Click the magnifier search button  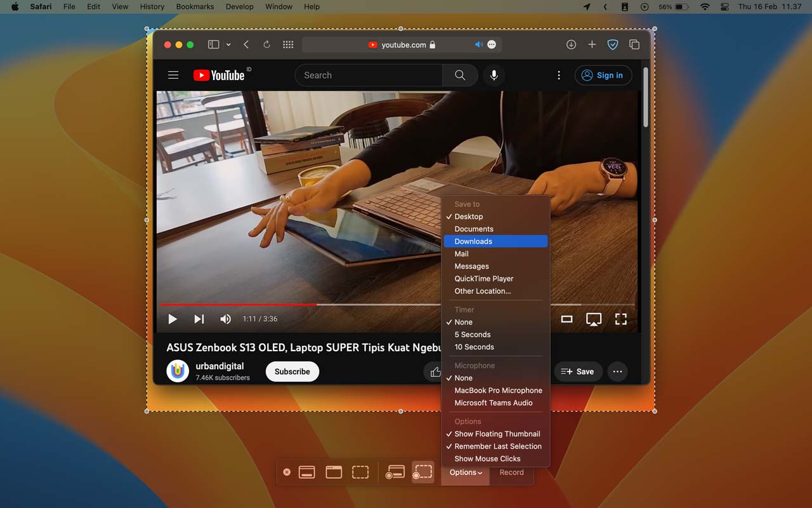tap(460, 75)
